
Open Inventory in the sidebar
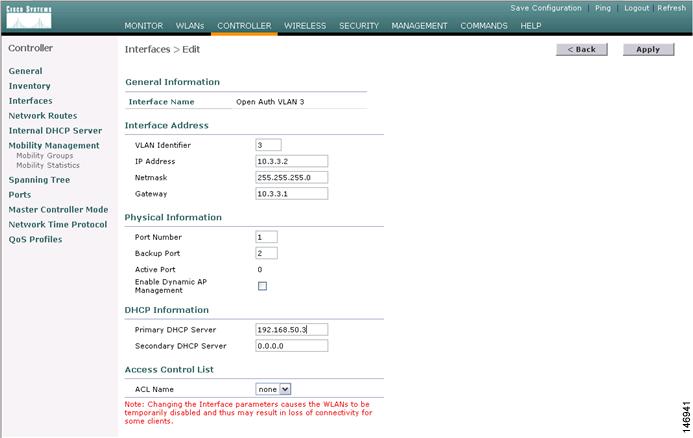click(x=29, y=86)
